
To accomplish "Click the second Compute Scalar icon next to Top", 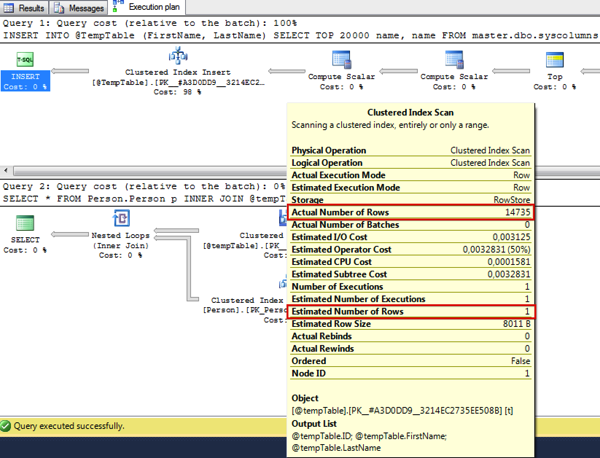I will [x=454, y=60].
